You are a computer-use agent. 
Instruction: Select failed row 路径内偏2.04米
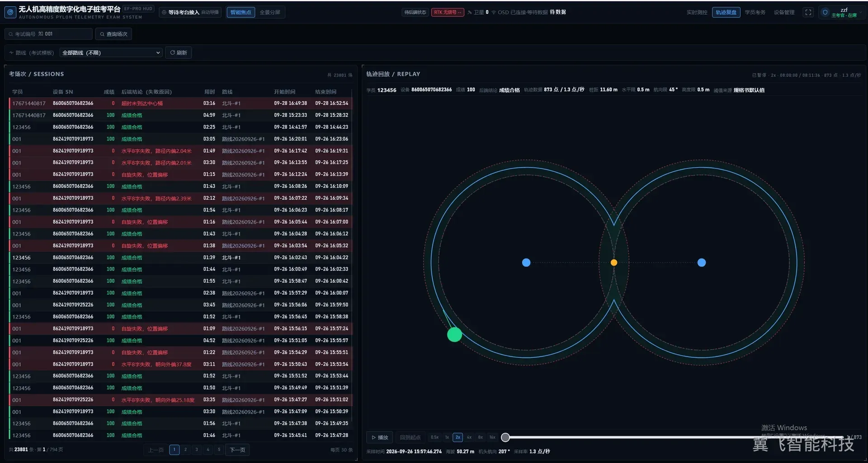[180, 151]
